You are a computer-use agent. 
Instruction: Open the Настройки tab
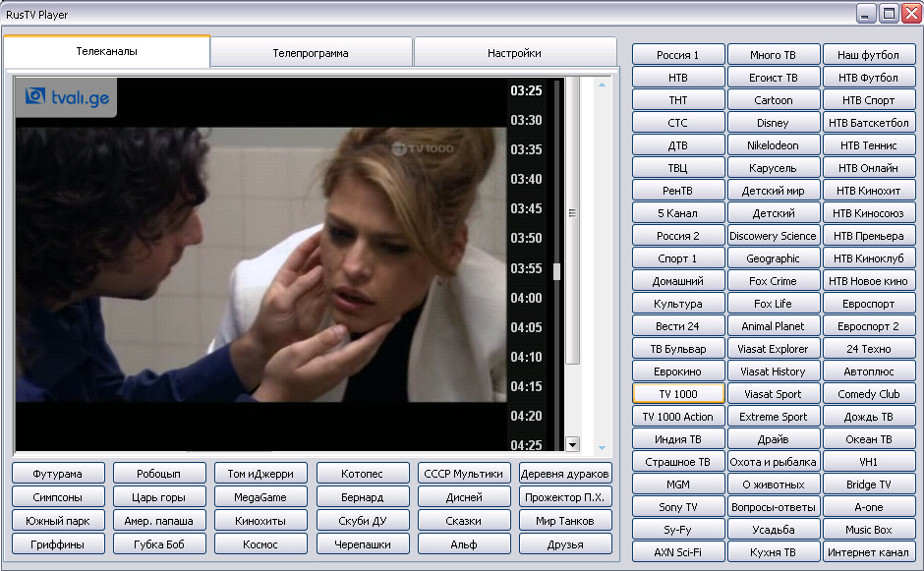[x=514, y=53]
